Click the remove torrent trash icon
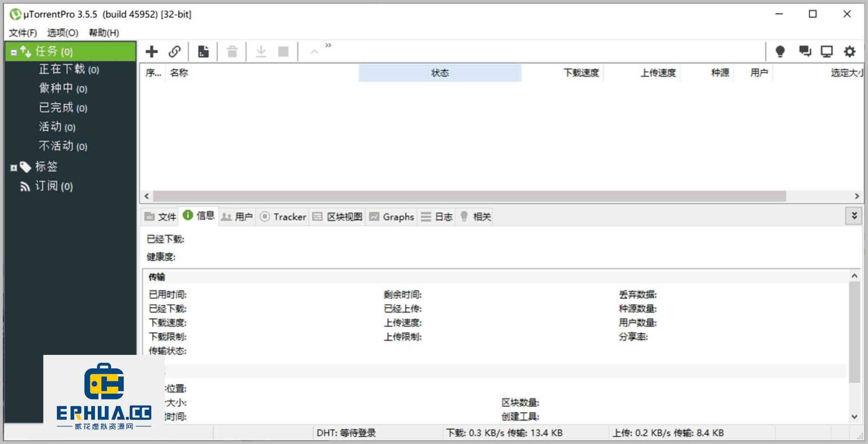The image size is (868, 444). 231,51
